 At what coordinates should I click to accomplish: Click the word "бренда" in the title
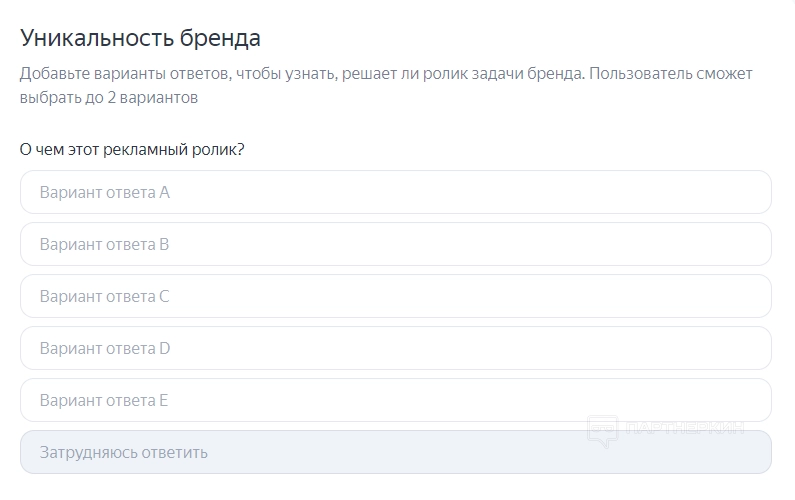pyautogui.click(x=219, y=39)
